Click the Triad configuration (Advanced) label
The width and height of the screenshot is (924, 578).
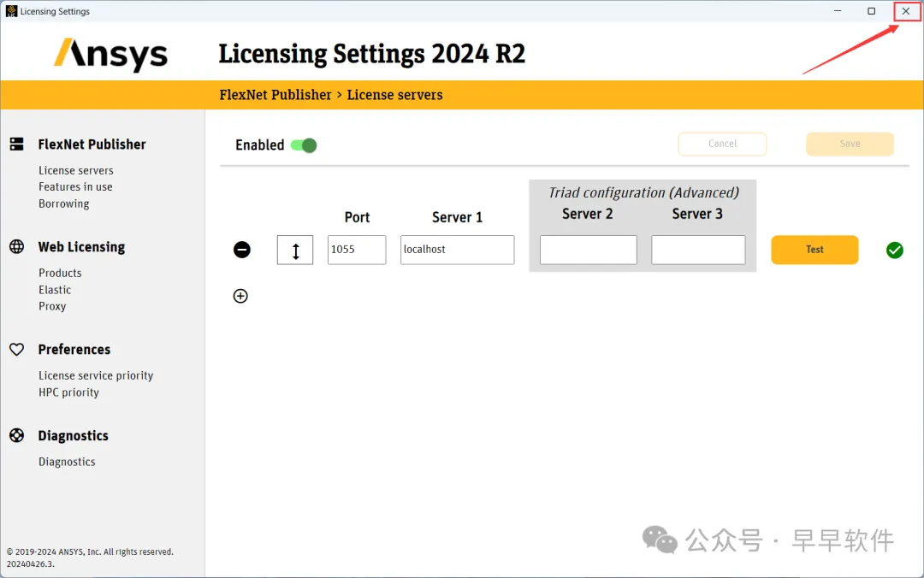coord(643,192)
